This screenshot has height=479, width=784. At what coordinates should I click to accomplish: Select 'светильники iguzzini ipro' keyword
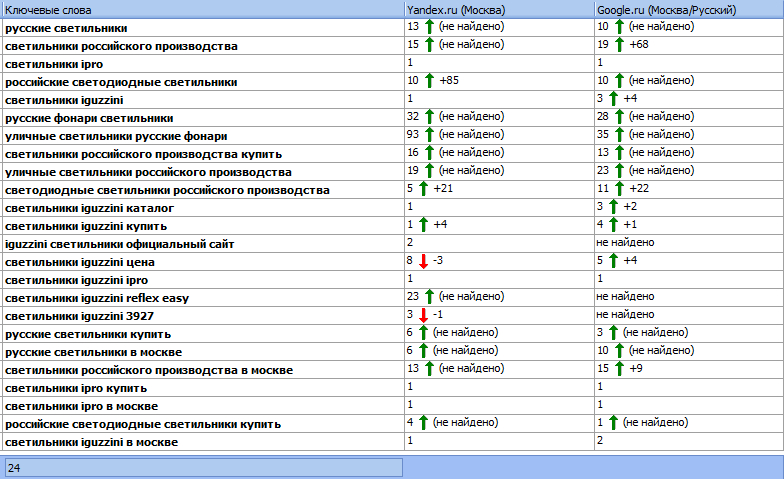pos(76,280)
